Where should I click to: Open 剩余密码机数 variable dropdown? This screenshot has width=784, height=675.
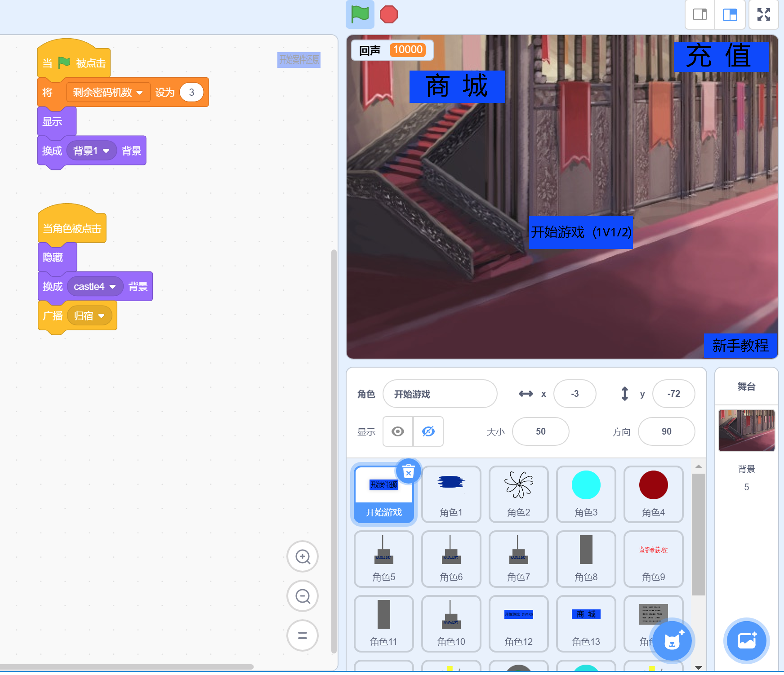point(108,93)
